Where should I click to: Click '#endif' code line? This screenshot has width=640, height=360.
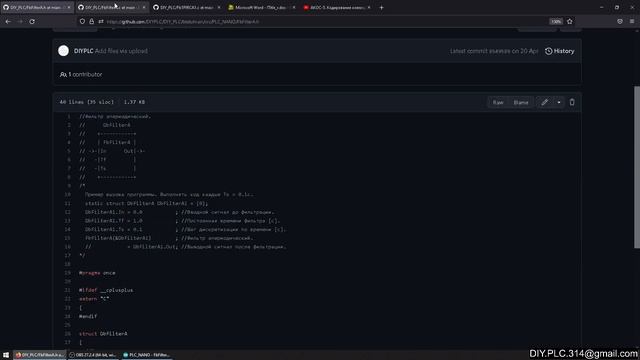pyautogui.click(x=88, y=316)
